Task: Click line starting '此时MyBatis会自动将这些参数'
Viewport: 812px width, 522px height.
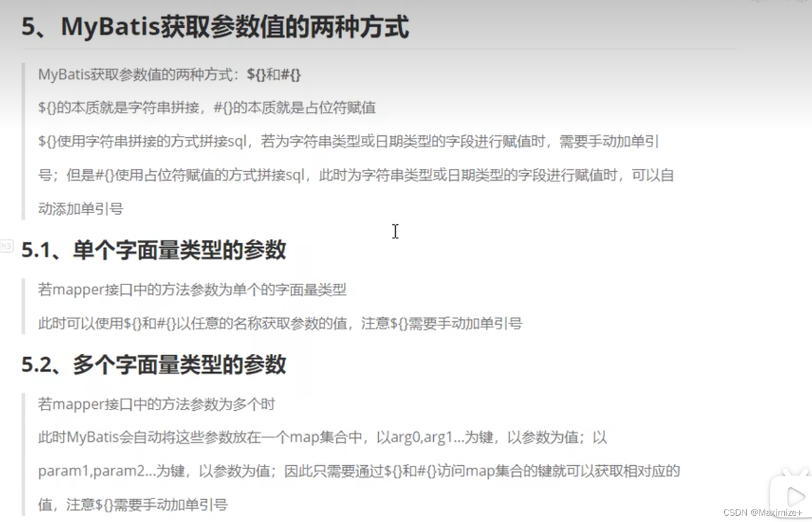Action: (x=323, y=437)
